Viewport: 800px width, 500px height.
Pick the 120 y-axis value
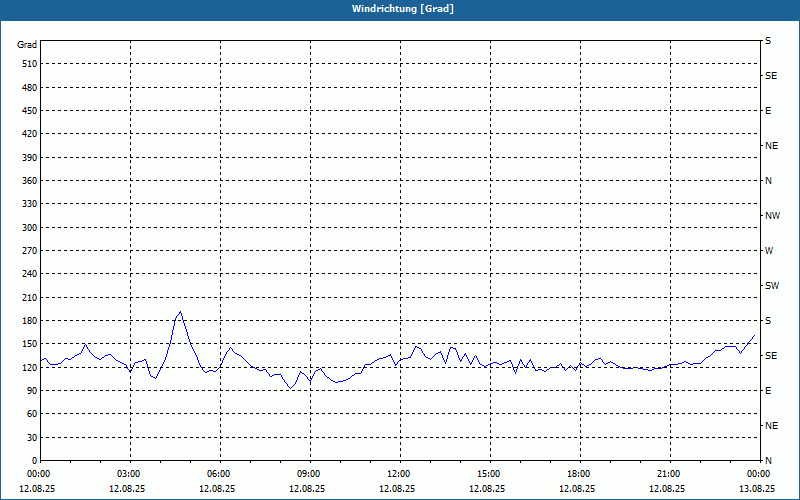click(x=30, y=367)
